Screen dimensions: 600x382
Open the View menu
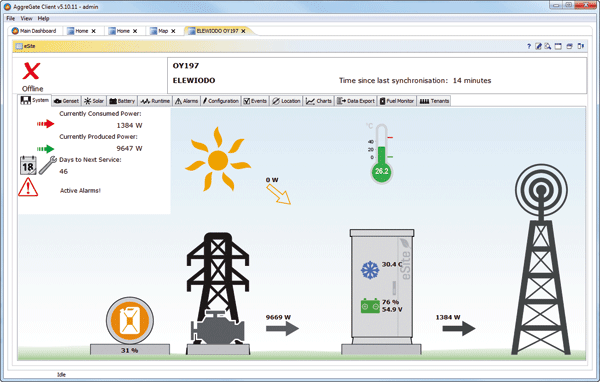(x=26, y=18)
